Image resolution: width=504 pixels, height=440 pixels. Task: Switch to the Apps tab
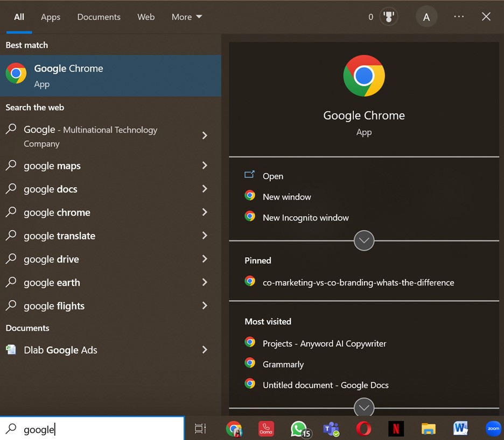[x=51, y=17]
